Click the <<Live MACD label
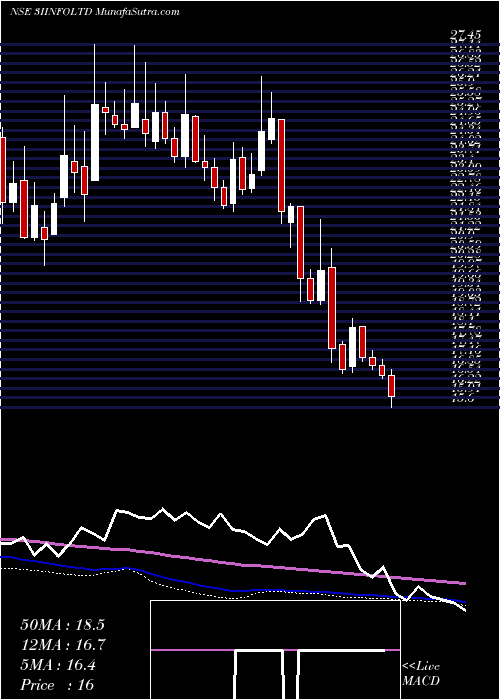 (421, 674)
